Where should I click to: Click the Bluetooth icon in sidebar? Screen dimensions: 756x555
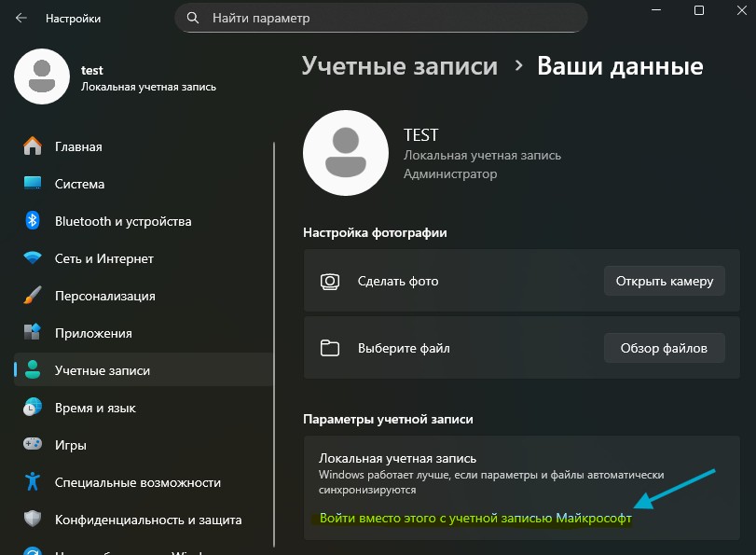tap(33, 221)
